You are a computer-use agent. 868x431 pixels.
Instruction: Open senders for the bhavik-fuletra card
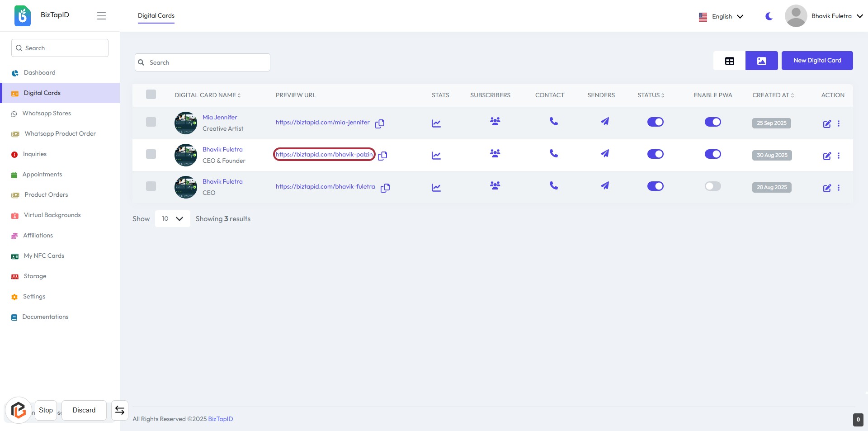coord(604,186)
